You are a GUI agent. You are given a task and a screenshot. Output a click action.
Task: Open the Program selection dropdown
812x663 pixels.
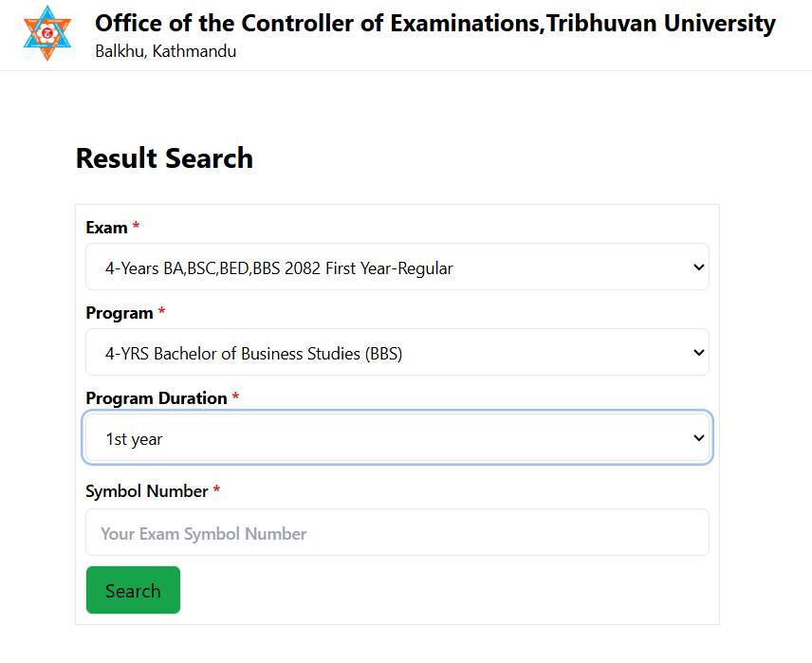pos(397,352)
